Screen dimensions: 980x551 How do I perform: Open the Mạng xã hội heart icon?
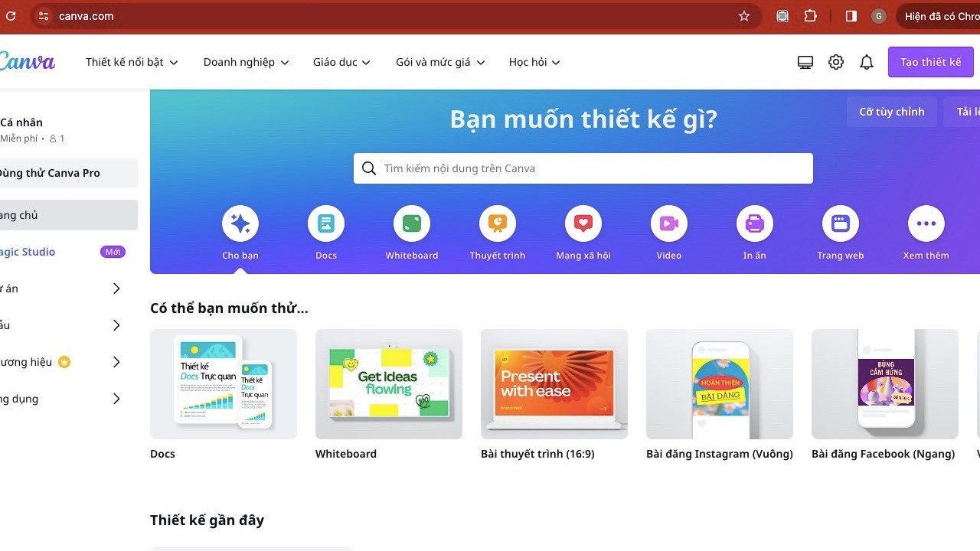click(583, 223)
